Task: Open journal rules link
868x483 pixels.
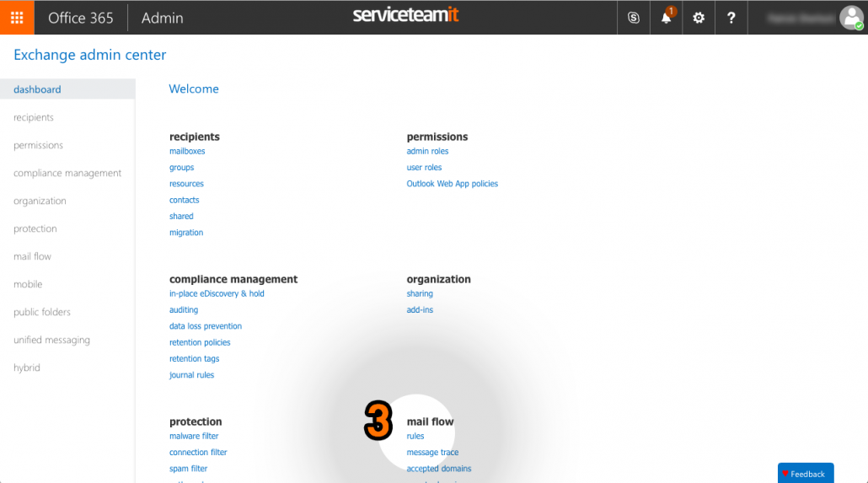Action: point(191,375)
